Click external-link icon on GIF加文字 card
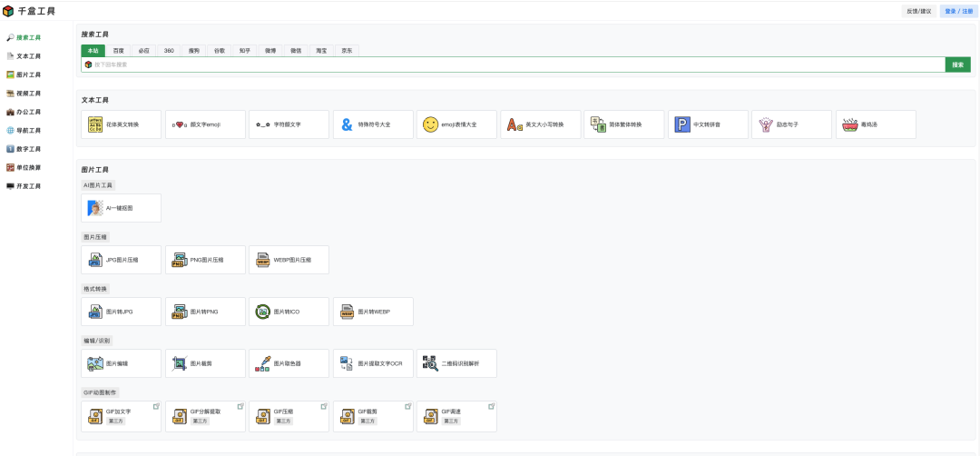 point(156,406)
